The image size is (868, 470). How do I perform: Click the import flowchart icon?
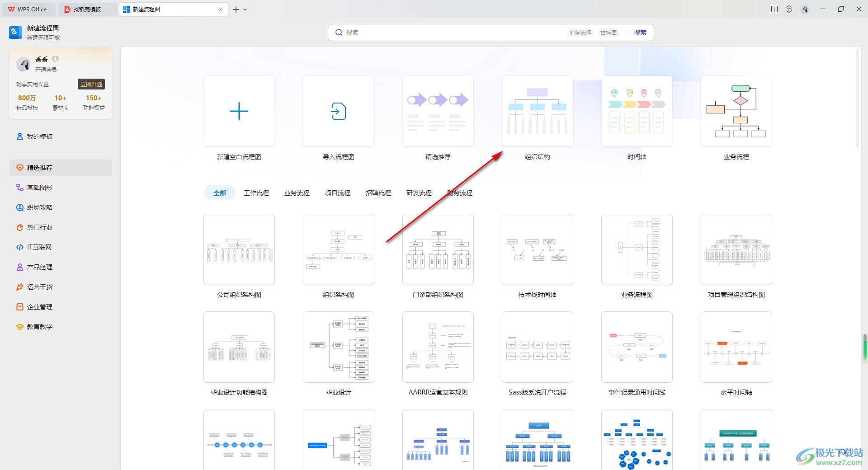click(339, 111)
